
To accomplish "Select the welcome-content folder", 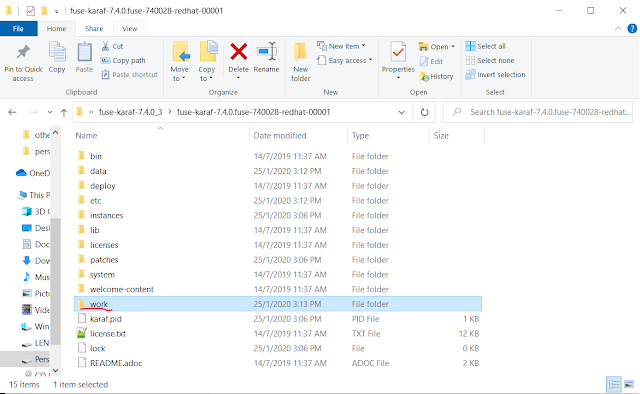I will point(278,289).
